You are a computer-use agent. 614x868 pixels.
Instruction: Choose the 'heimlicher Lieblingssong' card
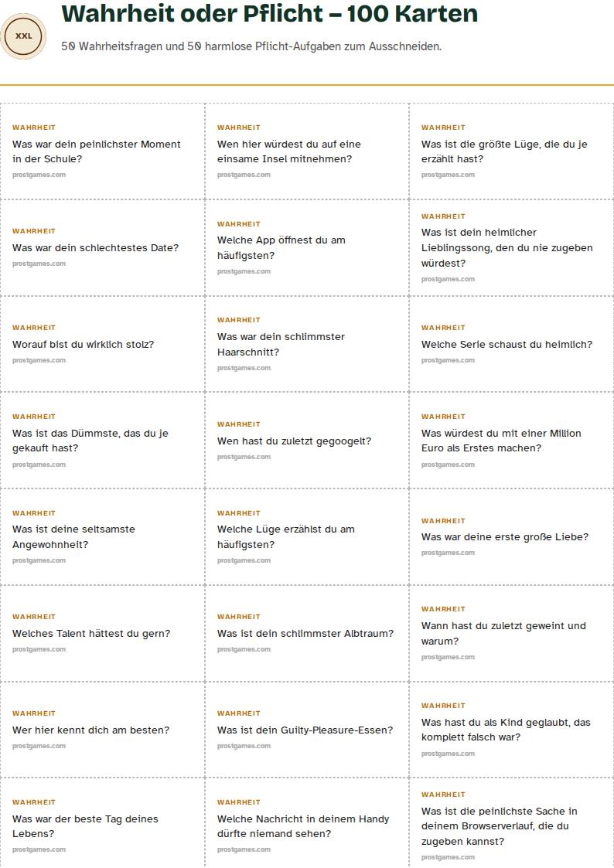click(512, 247)
